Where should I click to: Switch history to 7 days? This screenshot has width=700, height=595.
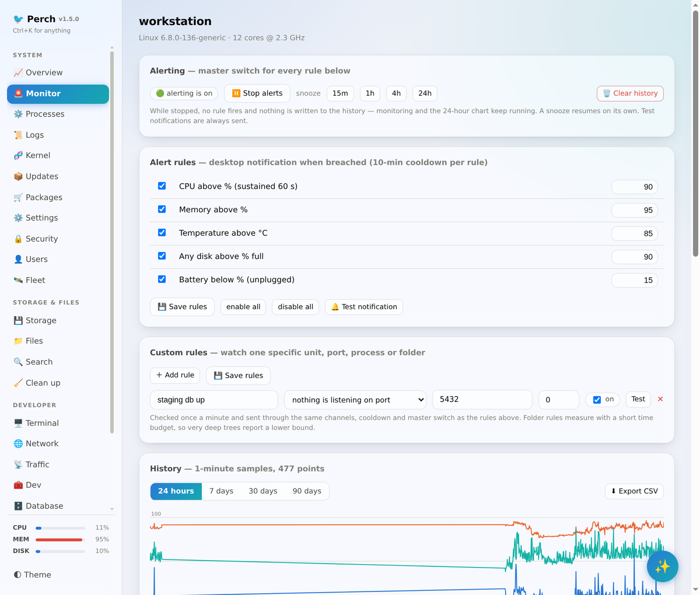coord(221,491)
